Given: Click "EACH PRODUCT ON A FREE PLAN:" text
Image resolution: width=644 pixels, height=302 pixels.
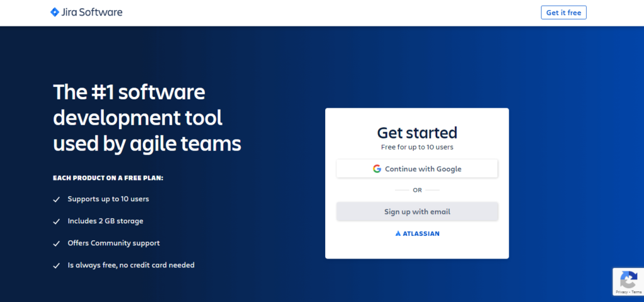Looking at the screenshot, I should [x=108, y=178].
